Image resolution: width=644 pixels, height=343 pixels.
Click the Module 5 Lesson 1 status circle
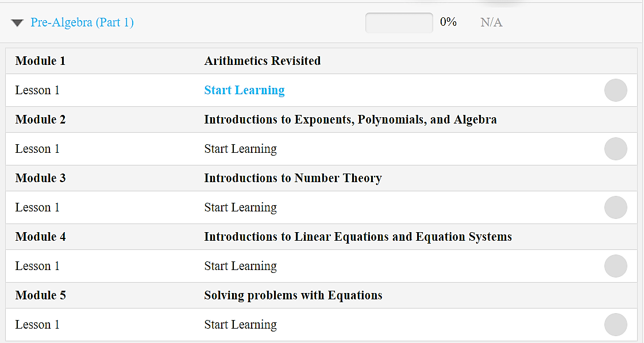[x=616, y=325]
